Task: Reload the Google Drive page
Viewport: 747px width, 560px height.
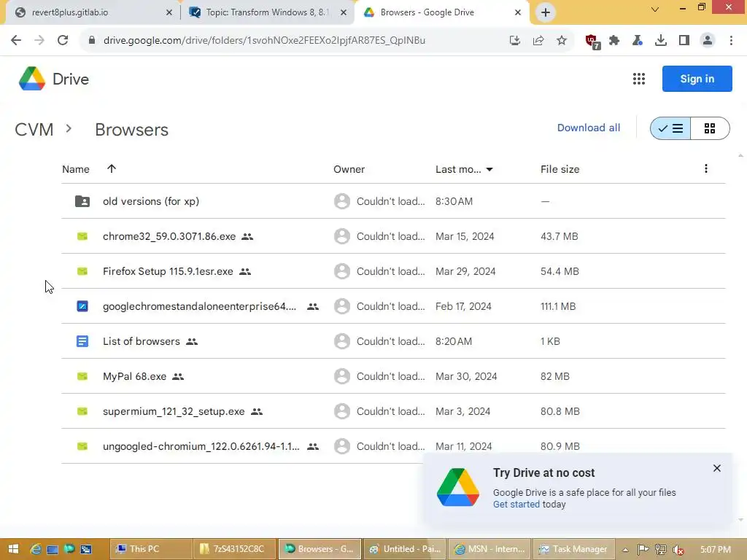Action: click(63, 41)
